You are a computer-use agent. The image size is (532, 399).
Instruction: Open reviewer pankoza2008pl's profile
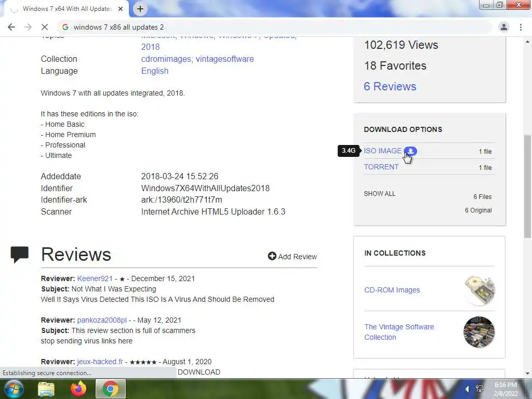102,320
